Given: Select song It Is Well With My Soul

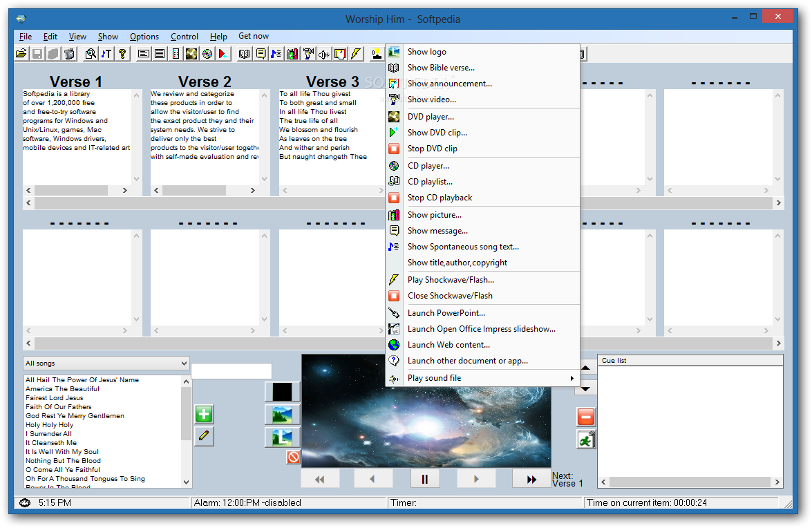Looking at the screenshot, I should 62,452.
